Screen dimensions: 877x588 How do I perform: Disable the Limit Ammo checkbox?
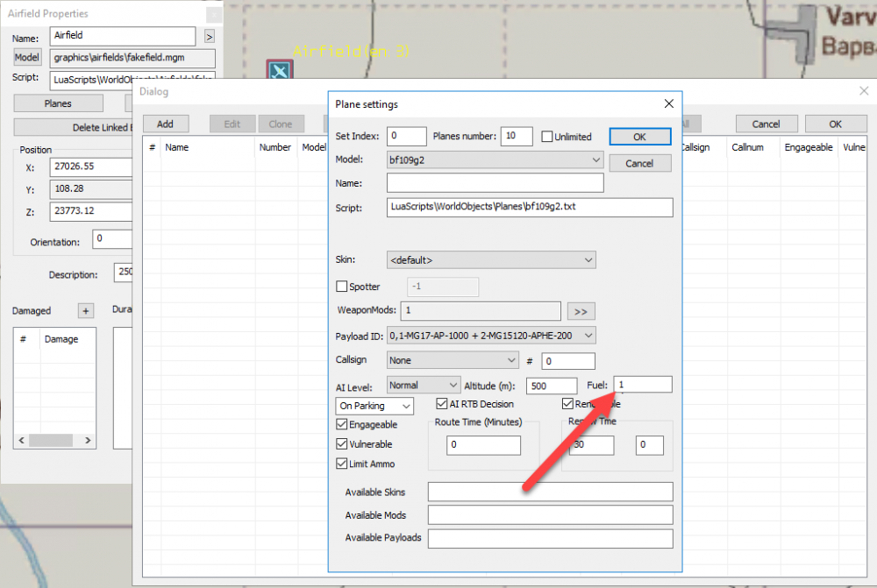click(x=342, y=464)
